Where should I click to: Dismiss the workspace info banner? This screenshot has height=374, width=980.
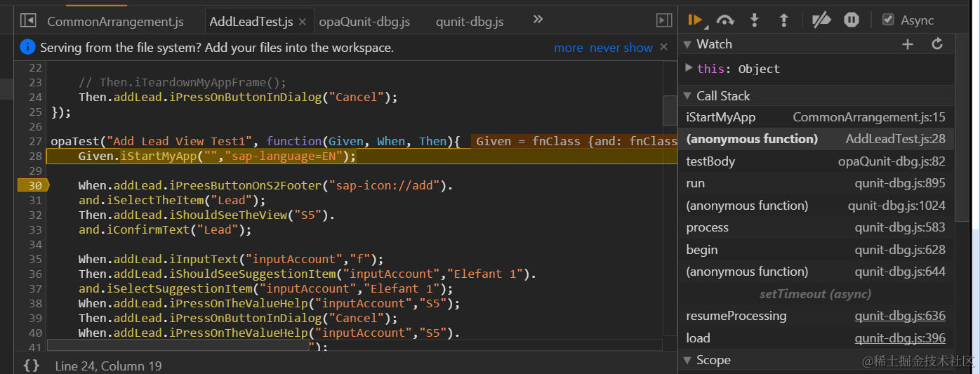(664, 47)
